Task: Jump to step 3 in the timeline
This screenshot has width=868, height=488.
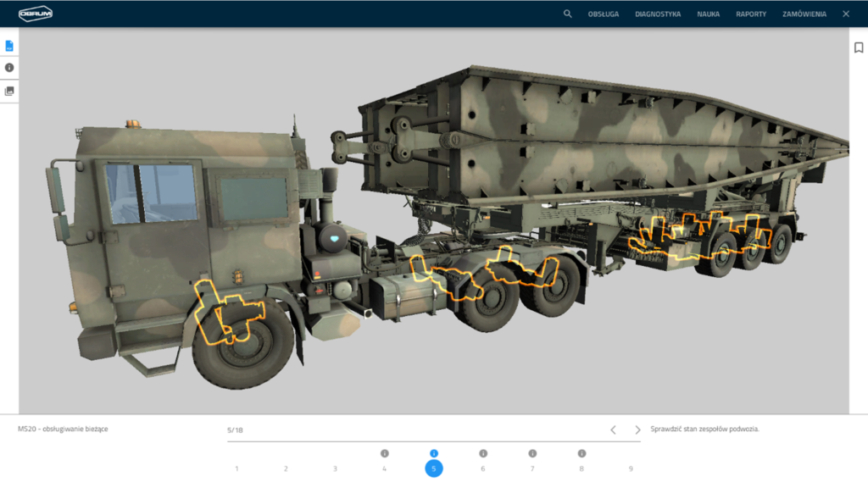Action: (x=335, y=469)
